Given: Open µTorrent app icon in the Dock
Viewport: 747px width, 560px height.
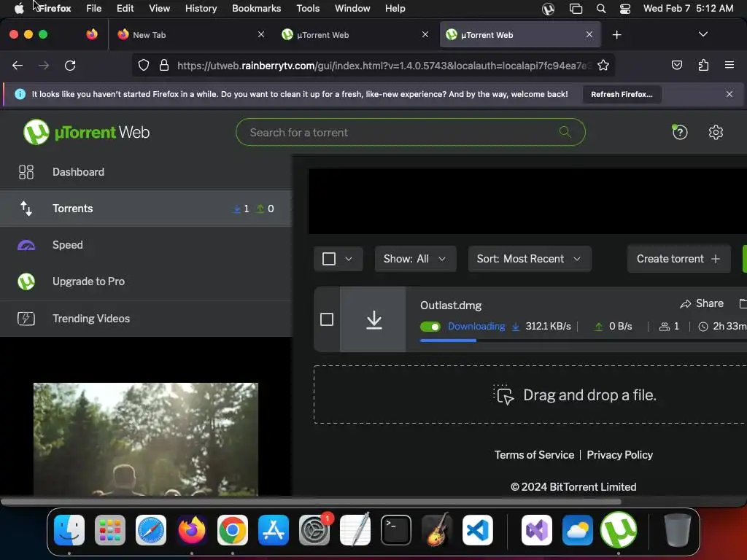Looking at the screenshot, I should (619, 529).
